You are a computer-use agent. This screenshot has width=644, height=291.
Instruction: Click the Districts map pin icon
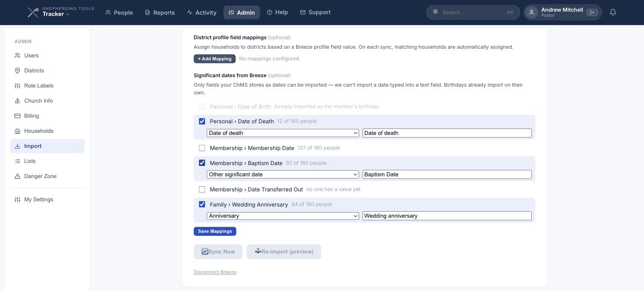pos(17,71)
